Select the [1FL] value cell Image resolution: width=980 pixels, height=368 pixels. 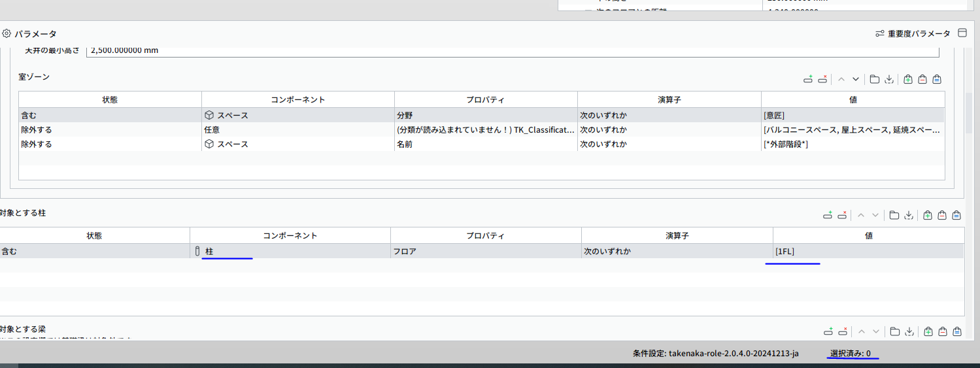click(868, 251)
